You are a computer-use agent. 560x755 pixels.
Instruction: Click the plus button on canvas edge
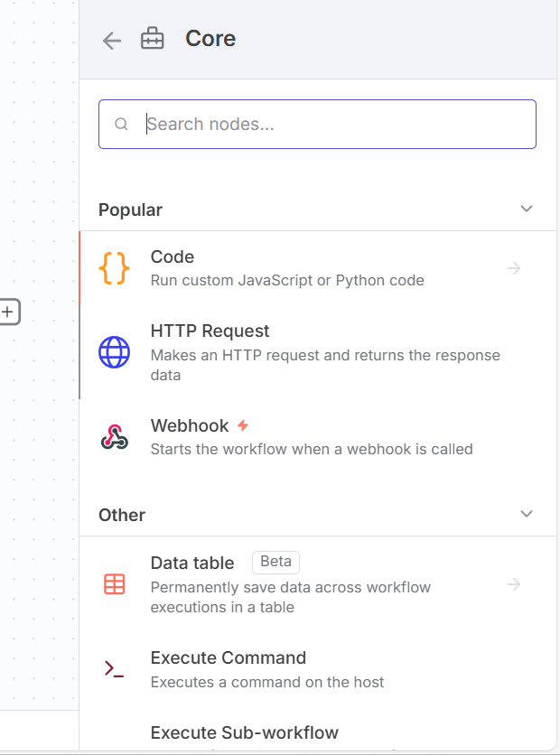click(8, 312)
